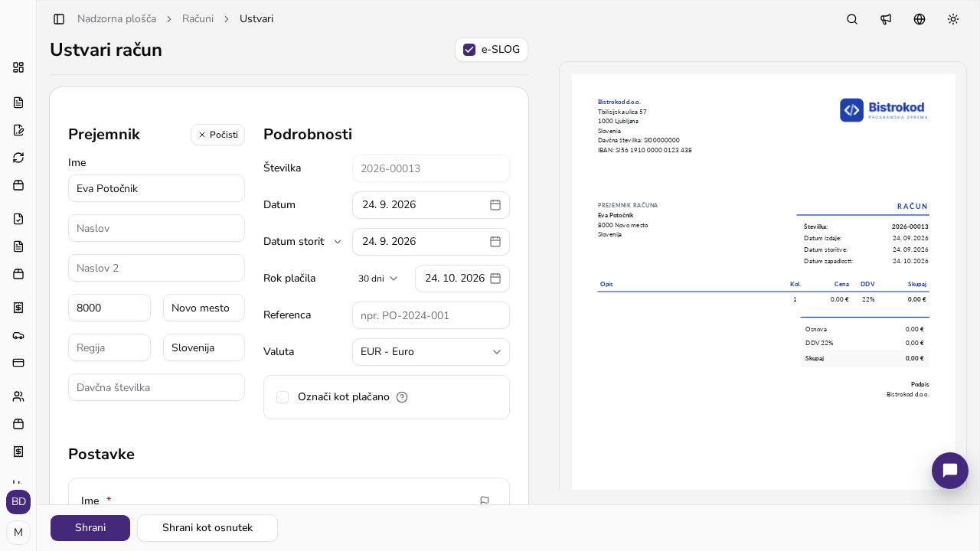Focus the Ime field with Eva Potočnik

(156, 188)
